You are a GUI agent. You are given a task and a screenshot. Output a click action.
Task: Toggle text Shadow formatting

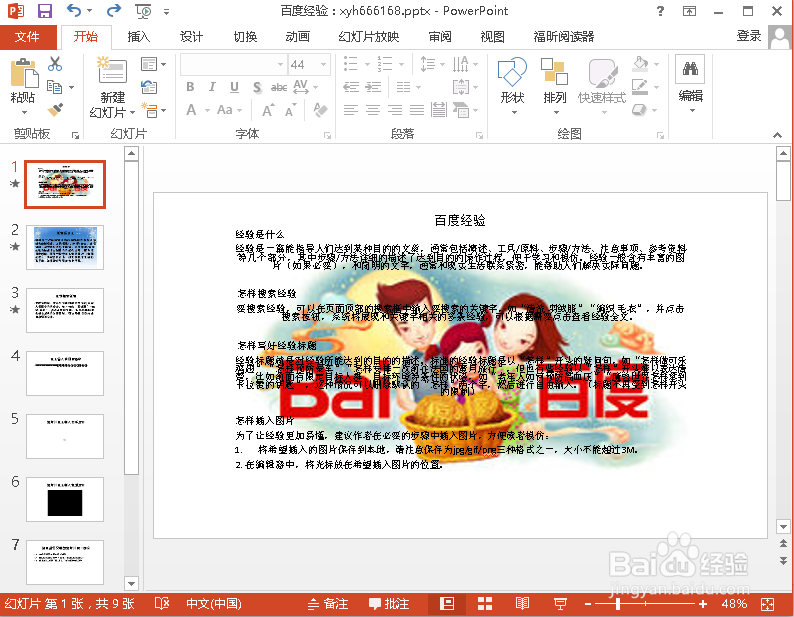(257, 87)
